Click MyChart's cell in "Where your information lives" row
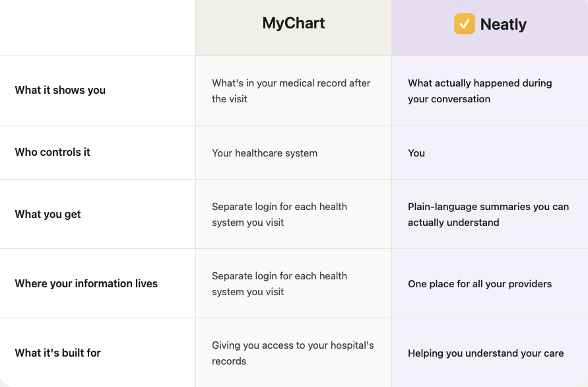588x387 pixels. pyautogui.click(x=279, y=284)
